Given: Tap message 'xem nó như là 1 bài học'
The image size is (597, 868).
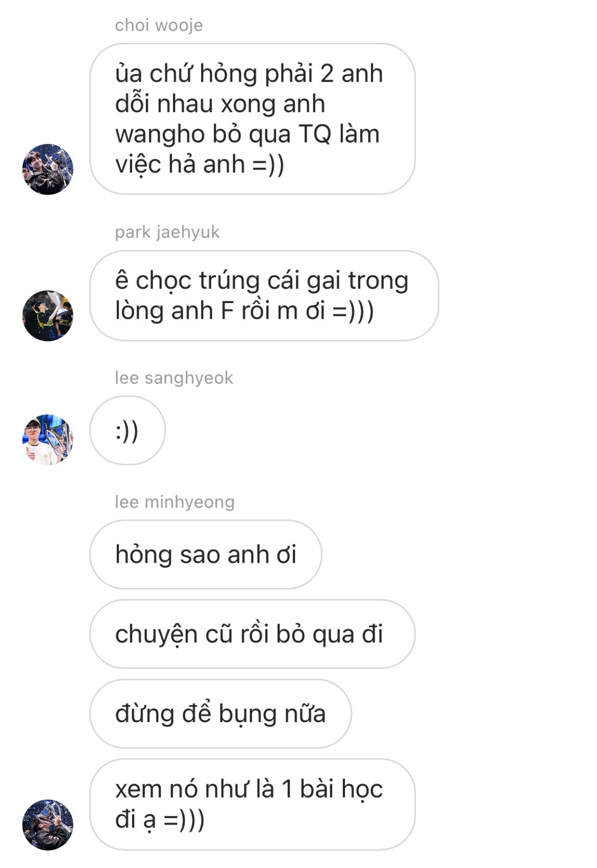Looking at the screenshot, I should pyautogui.click(x=253, y=804).
